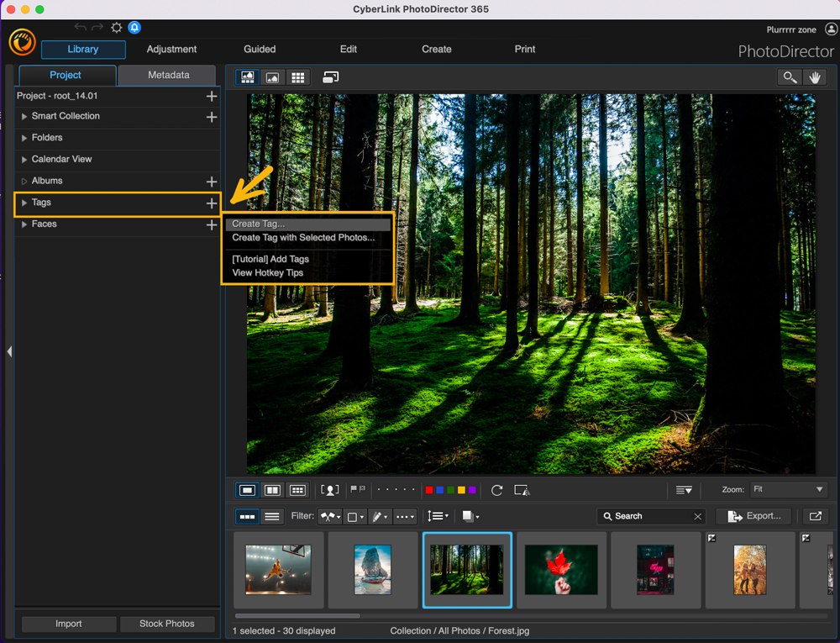Toggle the flag on the selected photo

[x=354, y=490]
